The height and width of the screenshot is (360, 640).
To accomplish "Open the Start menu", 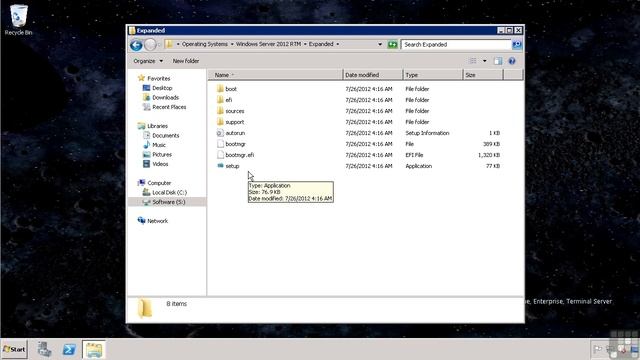I will point(14,349).
